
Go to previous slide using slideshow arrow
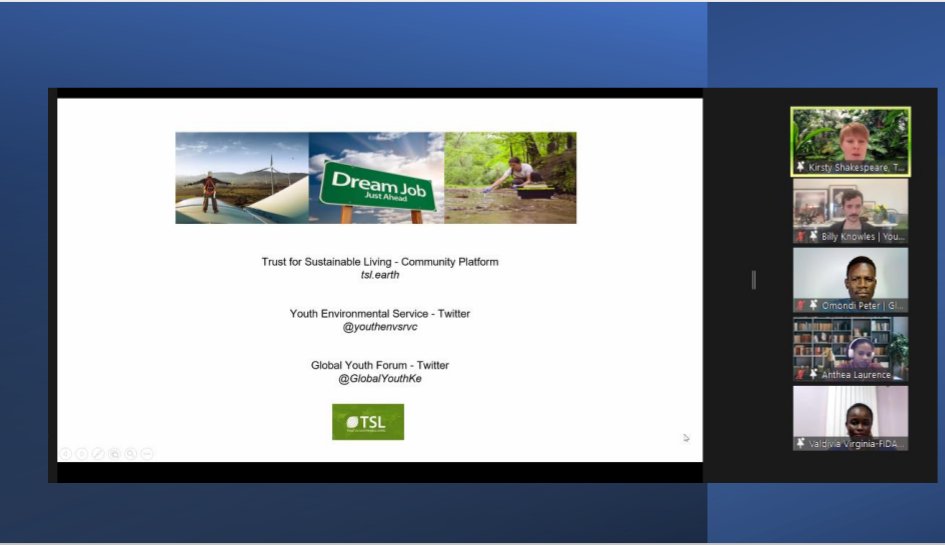pyautogui.click(x=66, y=453)
